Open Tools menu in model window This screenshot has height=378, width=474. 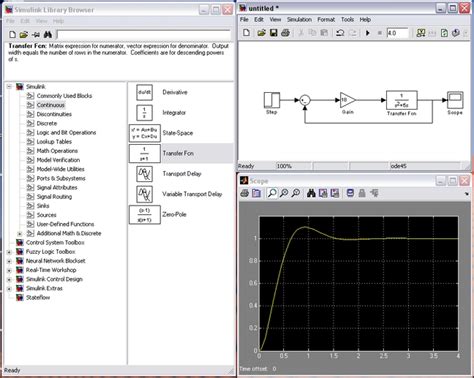click(347, 20)
